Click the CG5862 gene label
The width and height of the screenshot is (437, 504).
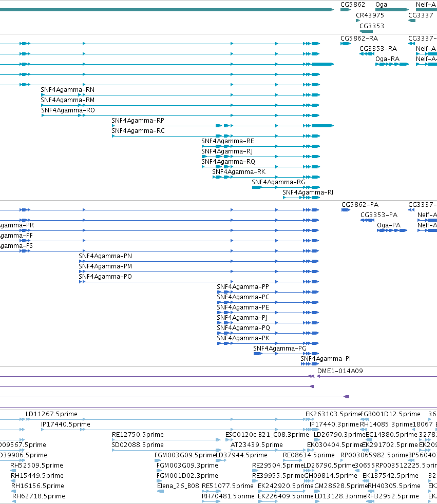353,5
